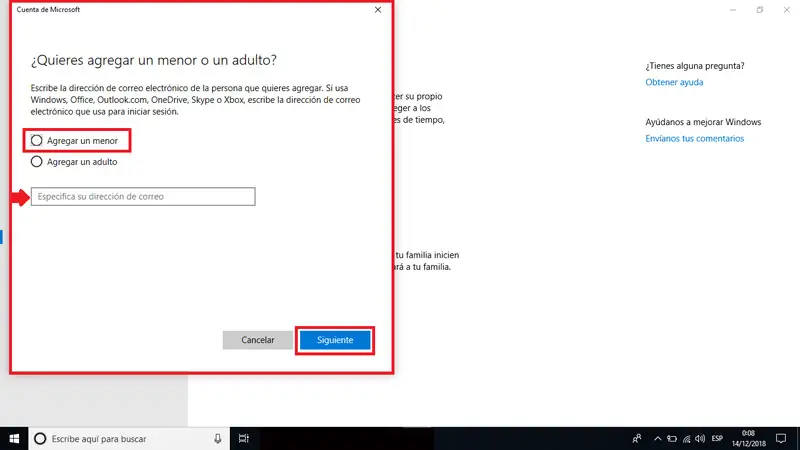Open the Windows Start menu
The image size is (800, 450).
(x=14, y=439)
